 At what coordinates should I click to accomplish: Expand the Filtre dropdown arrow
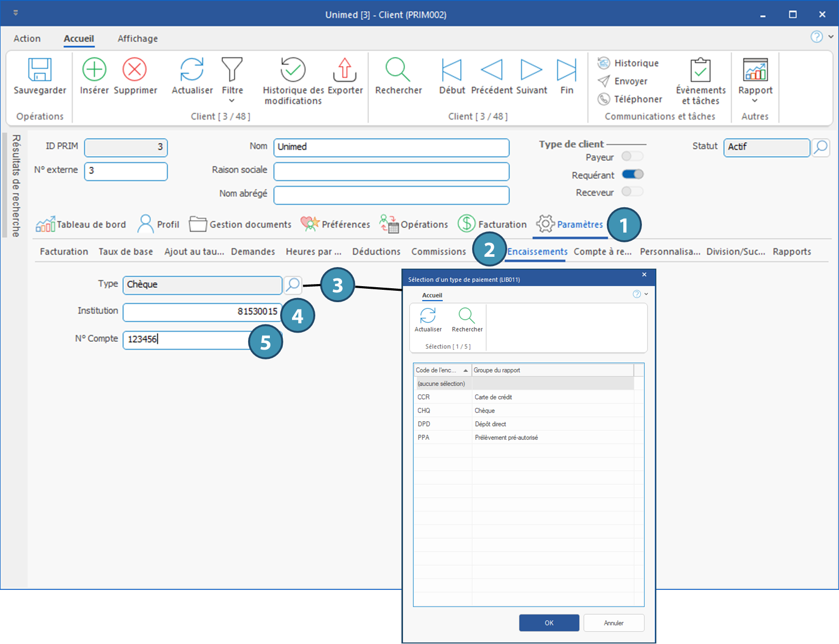coord(232,101)
